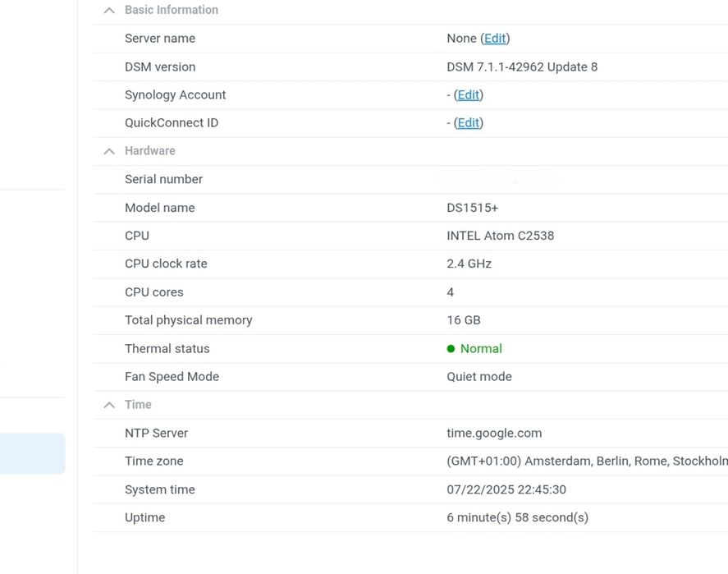Click the CPU clock rate 2.4 GHz value
The width and height of the screenshot is (728, 574).
coord(469,264)
